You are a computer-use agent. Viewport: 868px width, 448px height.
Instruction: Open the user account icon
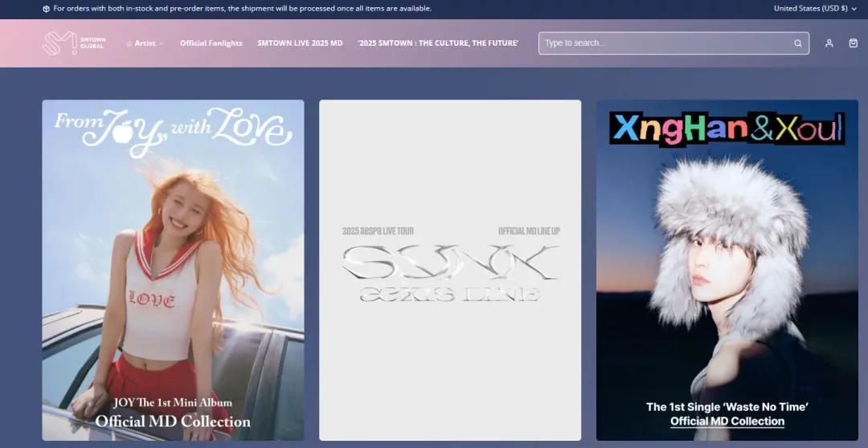tap(829, 43)
